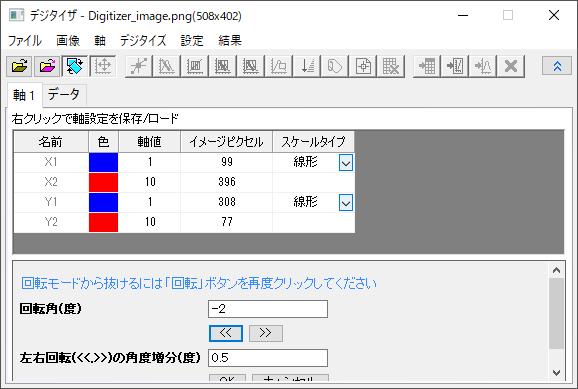The width and height of the screenshot is (578, 389).
Task: Click the Digitizer window title icon
Action: [17, 15]
